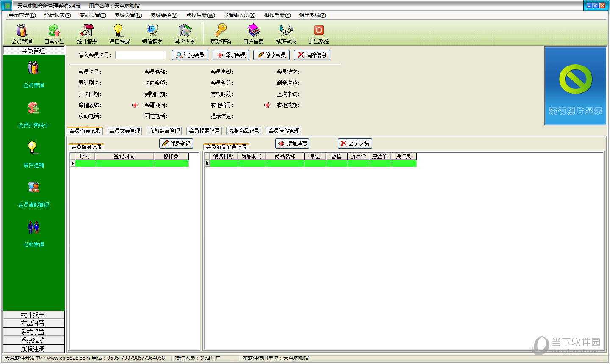Click the 增加消费 button
This screenshot has height=364, width=610.
pos(292,143)
